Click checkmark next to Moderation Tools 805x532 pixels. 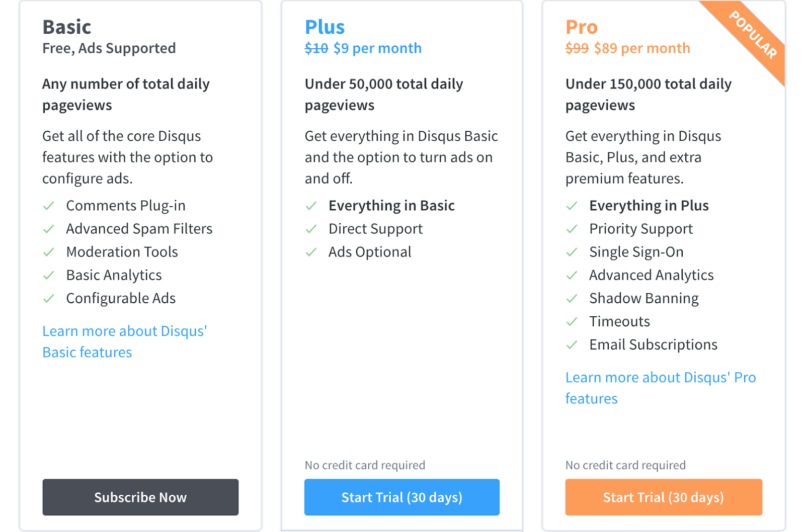[x=49, y=252]
